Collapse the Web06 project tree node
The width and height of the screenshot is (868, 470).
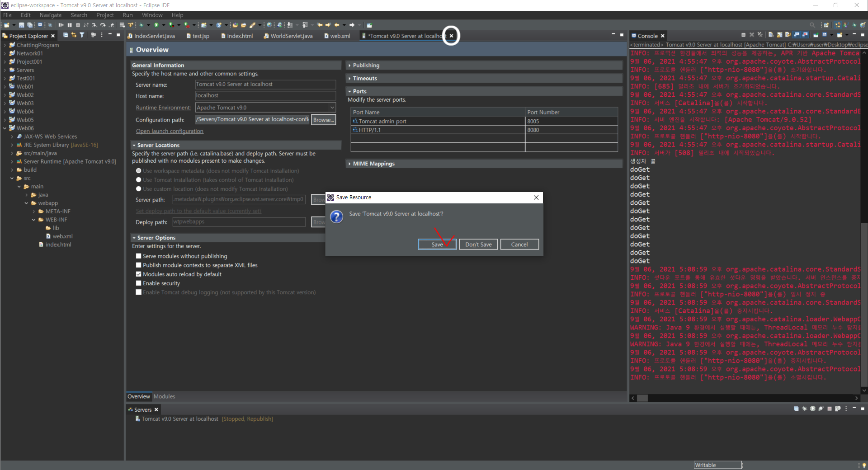(5, 128)
